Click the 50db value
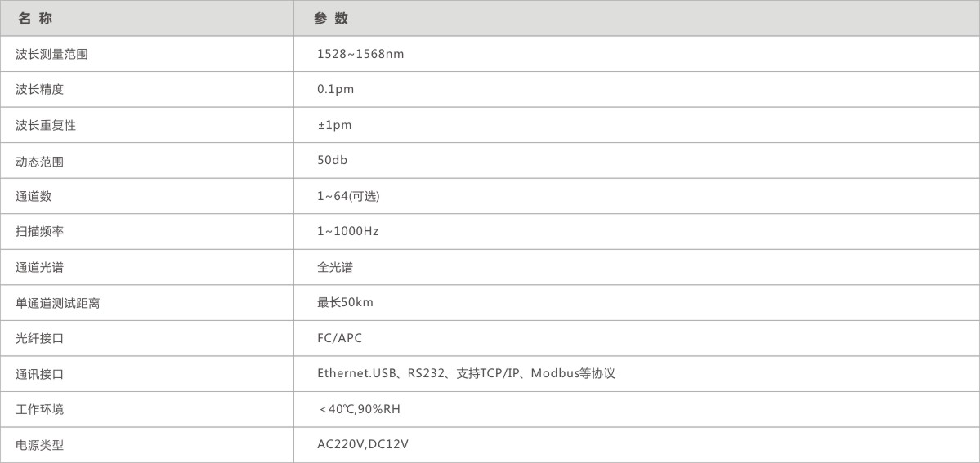The width and height of the screenshot is (980, 463). [x=332, y=160]
